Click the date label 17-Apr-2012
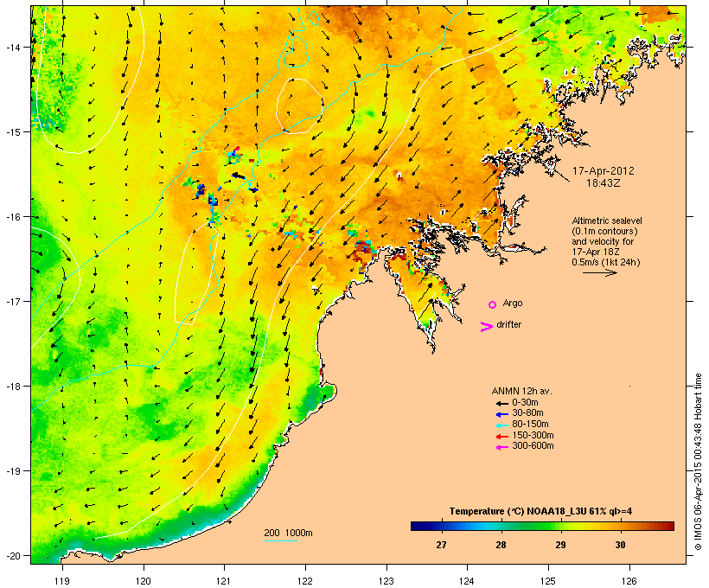 point(604,171)
